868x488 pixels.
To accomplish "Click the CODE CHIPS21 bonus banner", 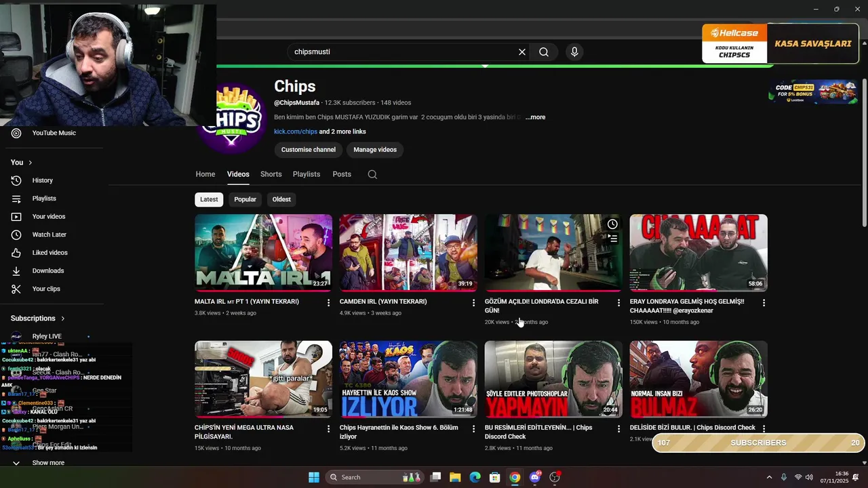I will 812,91.
